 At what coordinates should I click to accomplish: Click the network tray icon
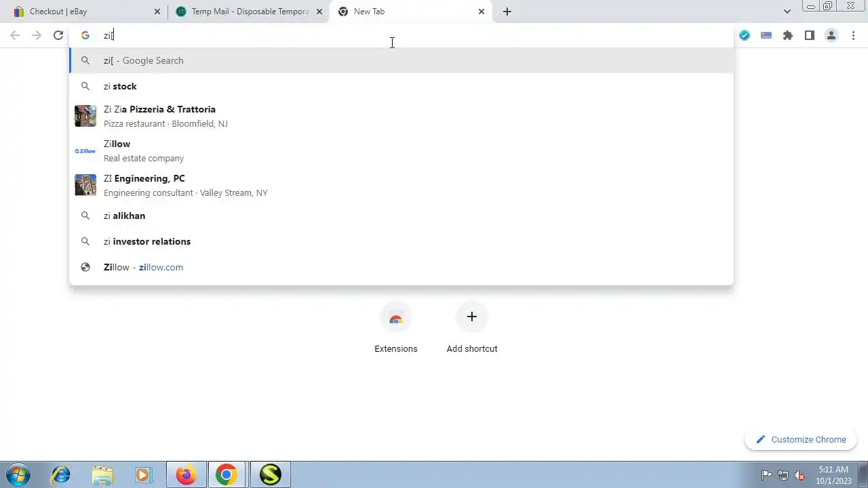pyautogui.click(x=783, y=475)
